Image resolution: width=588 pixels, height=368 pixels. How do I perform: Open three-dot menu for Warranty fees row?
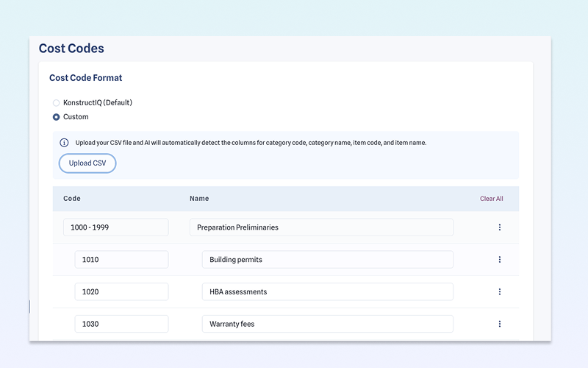(500, 324)
